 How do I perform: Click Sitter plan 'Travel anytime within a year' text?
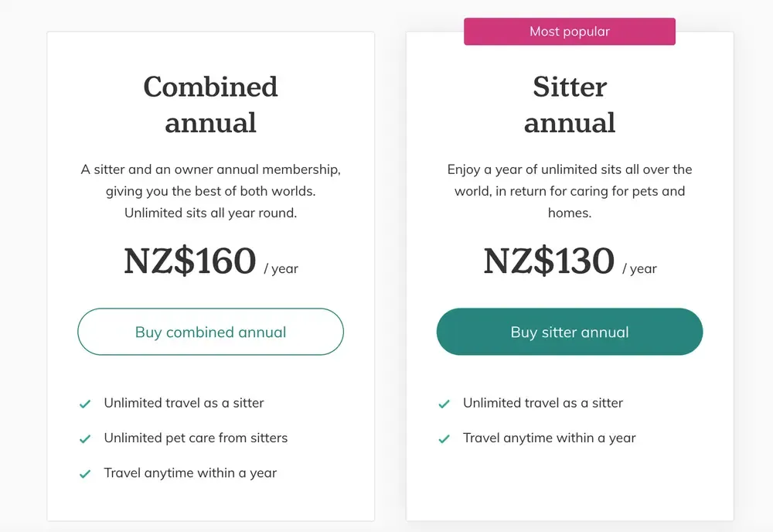click(x=549, y=438)
